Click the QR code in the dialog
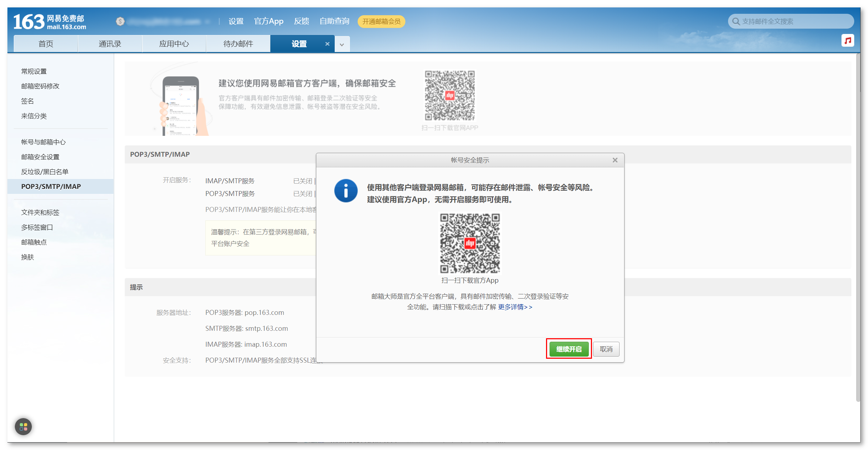868x450 pixels. 470,243
